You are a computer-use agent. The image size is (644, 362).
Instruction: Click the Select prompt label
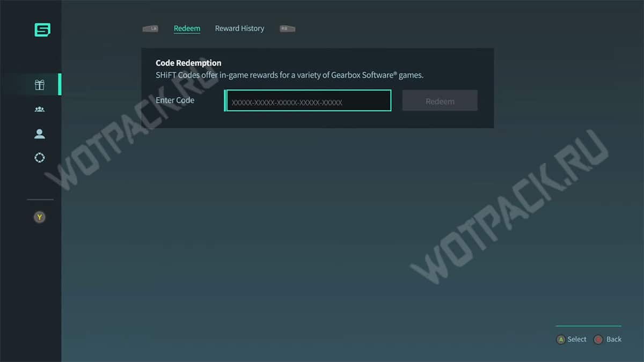577,339
